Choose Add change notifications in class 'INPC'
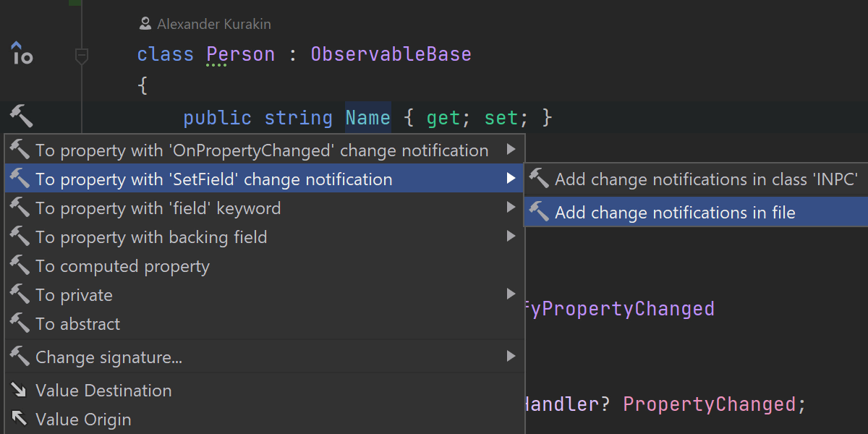The height and width of the screenshot is (434, 868). tap(706, 179)
